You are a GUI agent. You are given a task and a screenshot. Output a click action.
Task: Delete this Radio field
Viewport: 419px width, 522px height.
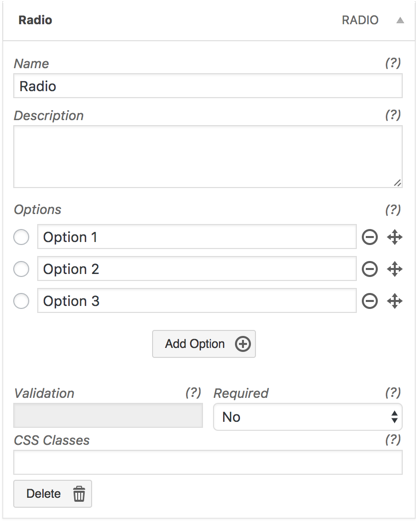click(53, 494)
